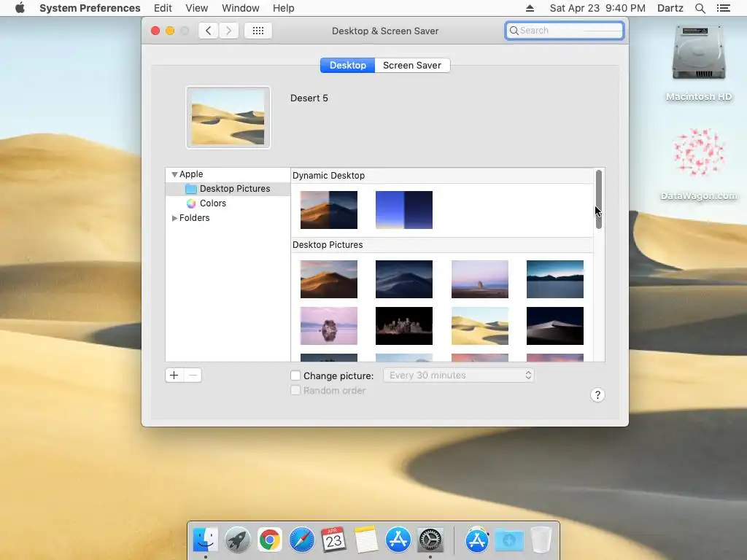Click the yellow minimize button

[170, 31]
